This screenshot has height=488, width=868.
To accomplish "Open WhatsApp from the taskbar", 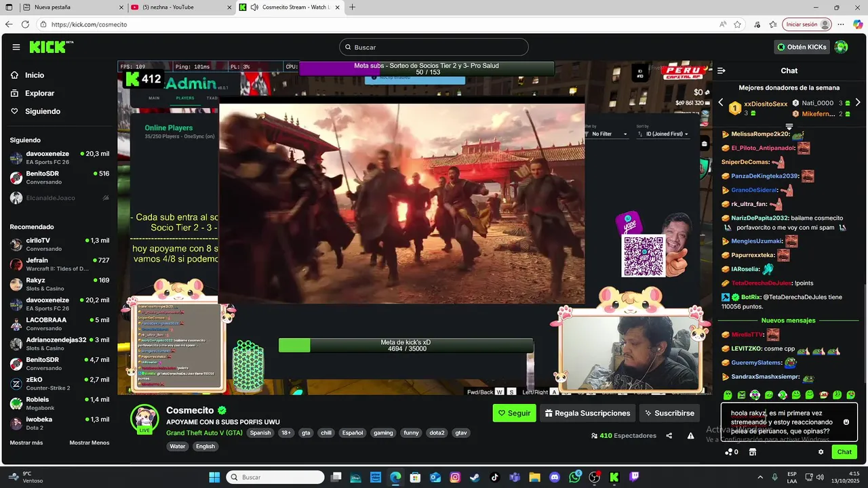I will 575,477.
